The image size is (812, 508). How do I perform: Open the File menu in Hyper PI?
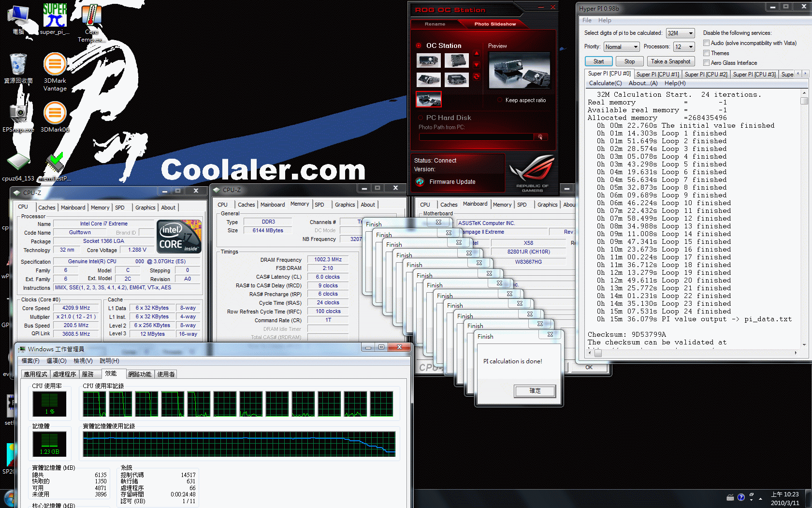[587, 20]
